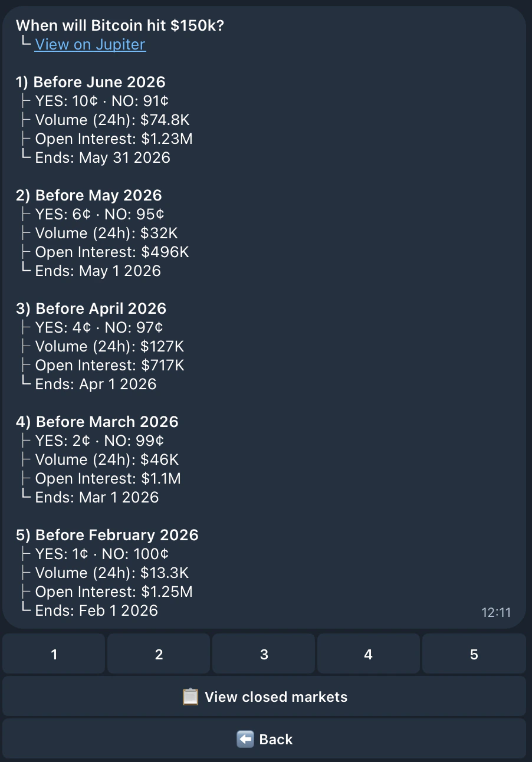The height and width of the screenshot is (762, 532).
Task: Click the back arrow icon on Back button
Action: (246, 738)
